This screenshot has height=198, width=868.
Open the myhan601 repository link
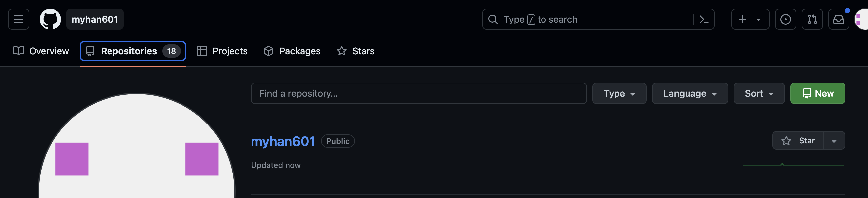click(283, 141)
